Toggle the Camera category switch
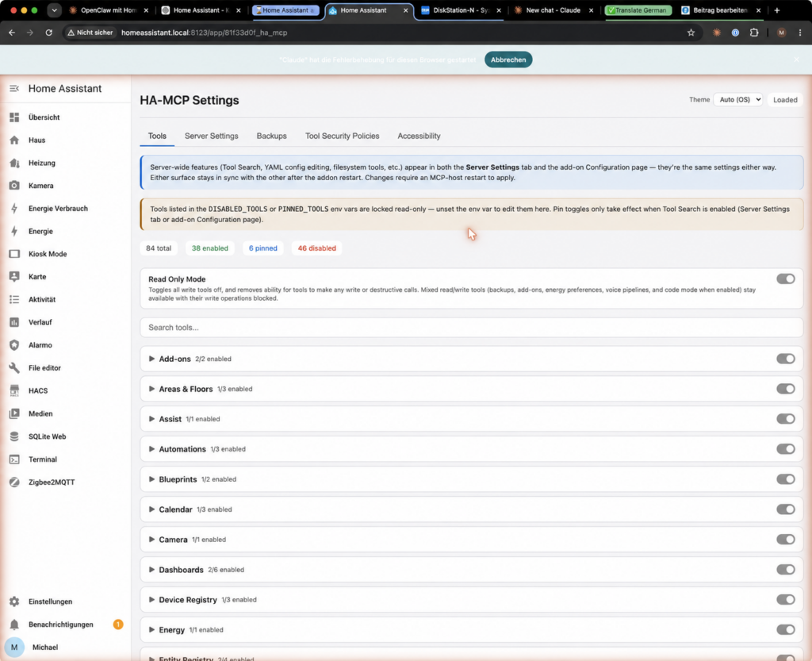This screenshot has height=661, width=812. click(786, 540)
